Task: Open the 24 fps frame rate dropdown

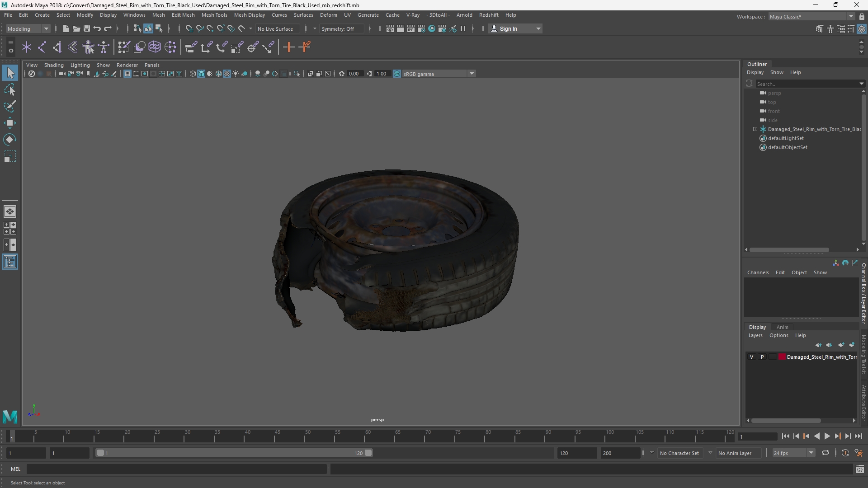Action: pos(793,453)
